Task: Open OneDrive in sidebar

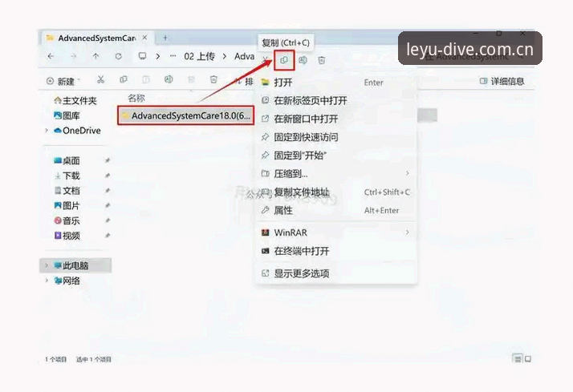Action: [x=77, y=131]
